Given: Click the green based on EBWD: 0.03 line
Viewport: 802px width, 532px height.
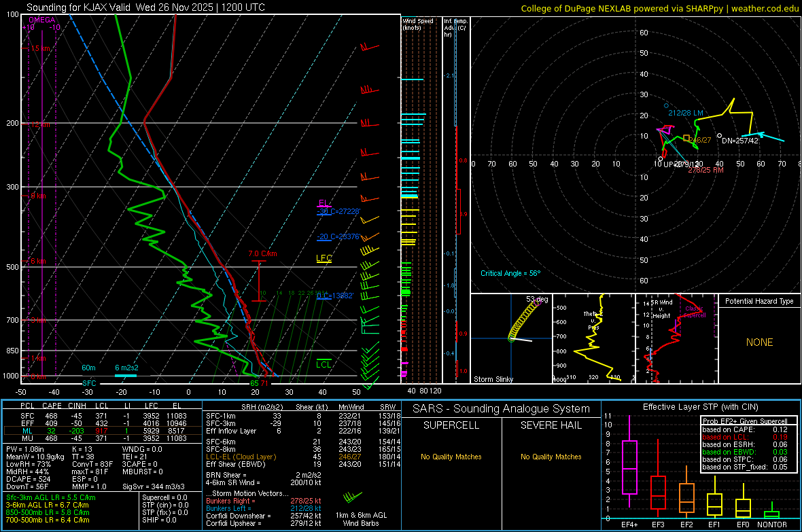Looking at the screenshot, I should tap(745, 452).
